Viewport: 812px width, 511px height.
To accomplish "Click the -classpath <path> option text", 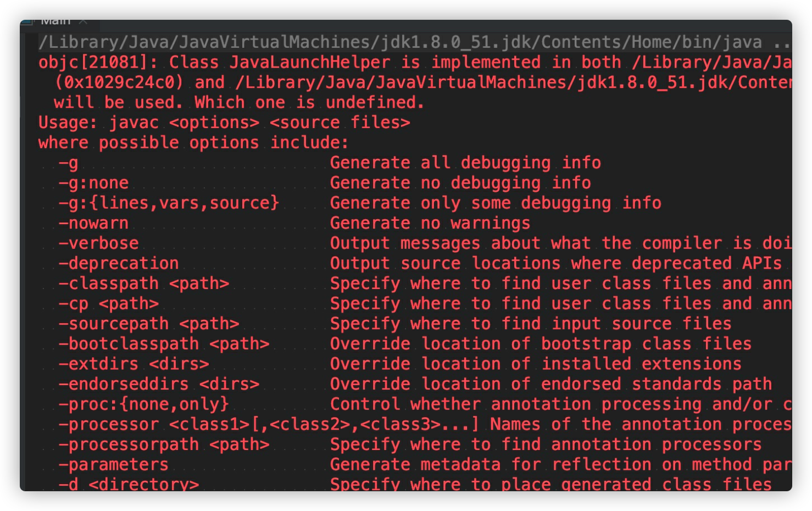I will [x=143, y=284].
